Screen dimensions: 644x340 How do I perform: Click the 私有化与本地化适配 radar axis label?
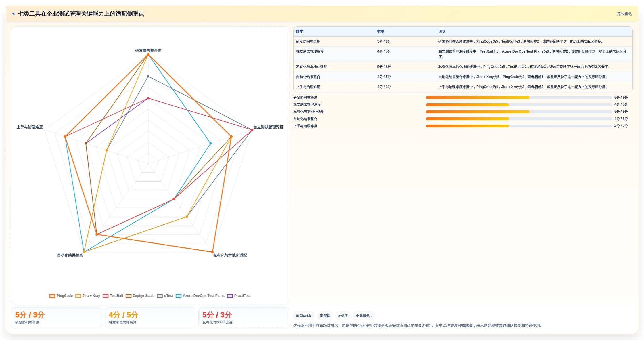(x=230, y=255)
